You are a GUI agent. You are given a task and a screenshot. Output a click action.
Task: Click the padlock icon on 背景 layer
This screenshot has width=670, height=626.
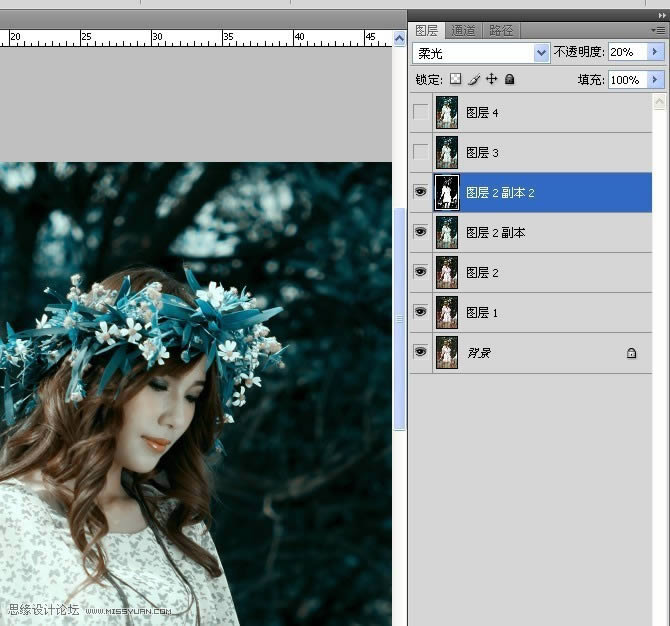tap(631, 353)
